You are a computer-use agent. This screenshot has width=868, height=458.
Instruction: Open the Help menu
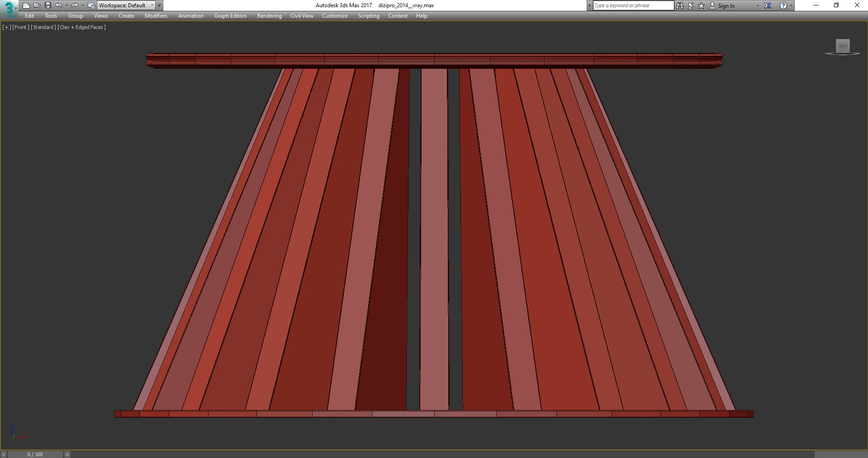click(422, 16)
